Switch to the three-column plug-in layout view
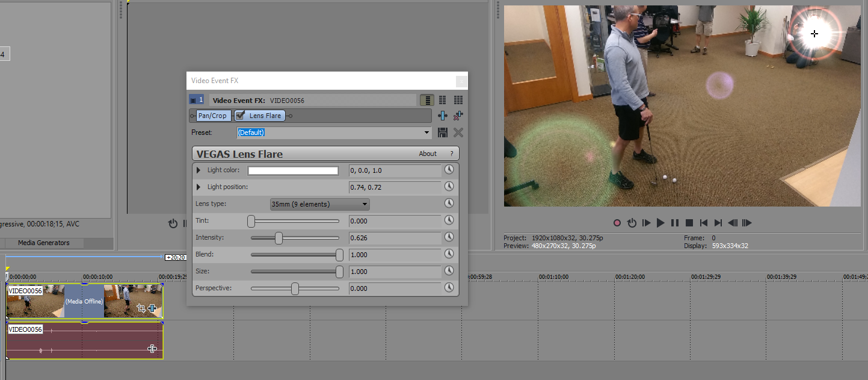Screen dimensions: 868x380 coord(458,100)
